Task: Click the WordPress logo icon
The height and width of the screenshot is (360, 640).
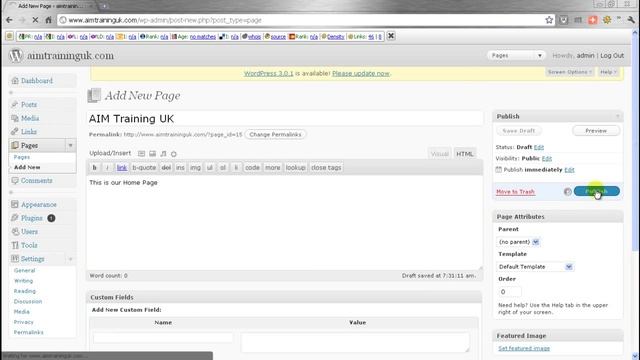Action: pos(16,56)
